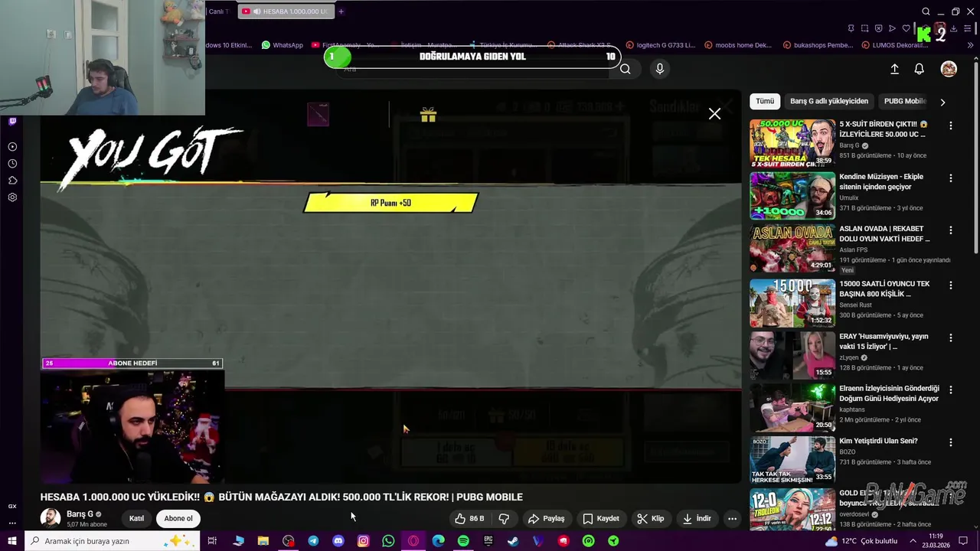Screen dimensions: 980x551
Task: Switch to the HESABA 1.000.000 UC browser tab
Action: [286, 11]
